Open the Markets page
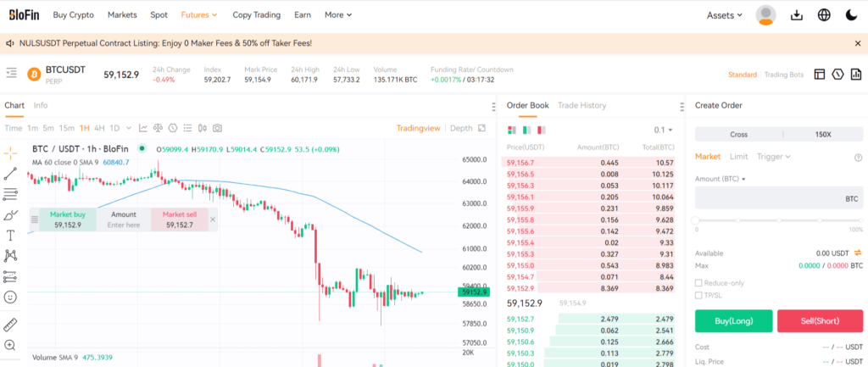The image size is (868, 367). click(122, 15)
